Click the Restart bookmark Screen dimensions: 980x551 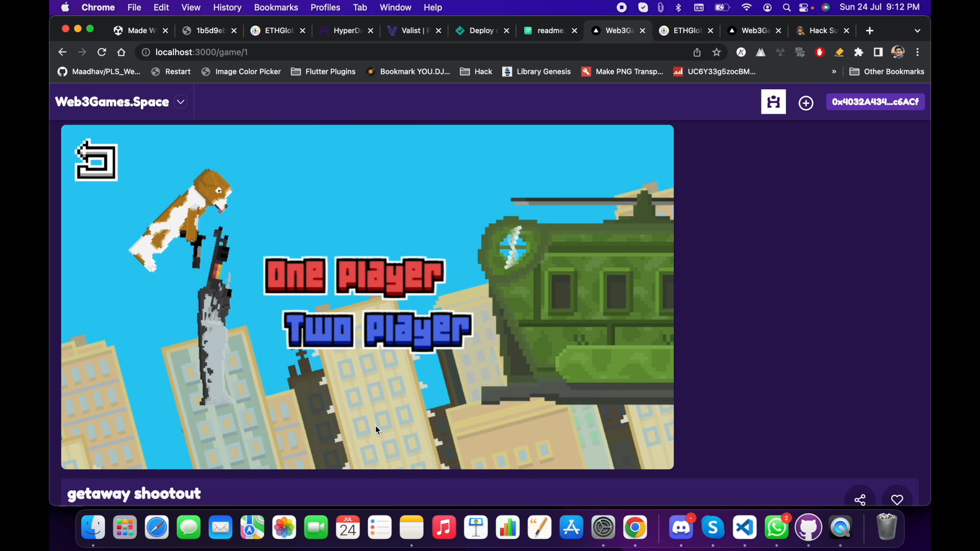point(171,72)
